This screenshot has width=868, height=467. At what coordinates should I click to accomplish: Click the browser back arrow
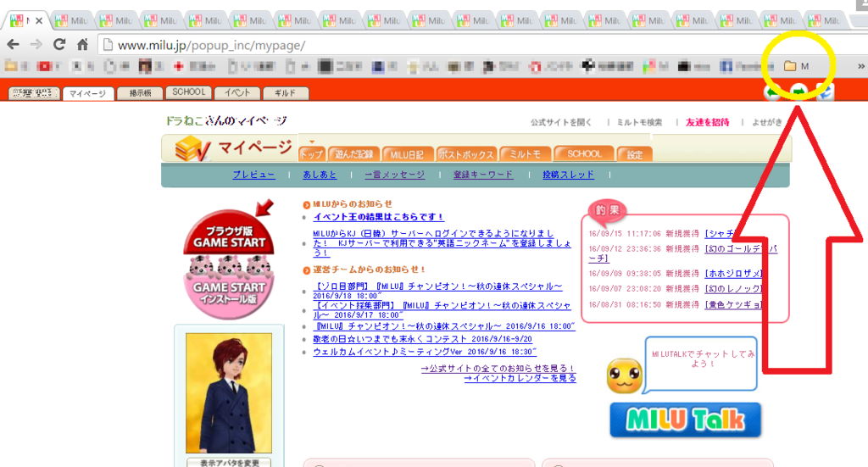click(14, 45)
